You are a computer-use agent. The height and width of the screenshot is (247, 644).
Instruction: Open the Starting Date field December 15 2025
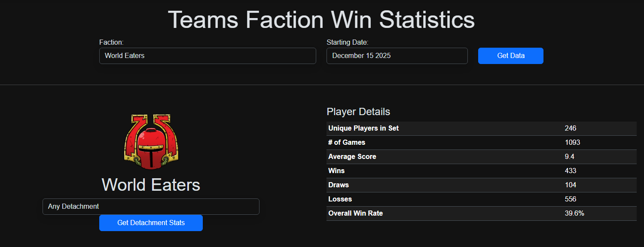pyautogui.click(x=397, y=56)
